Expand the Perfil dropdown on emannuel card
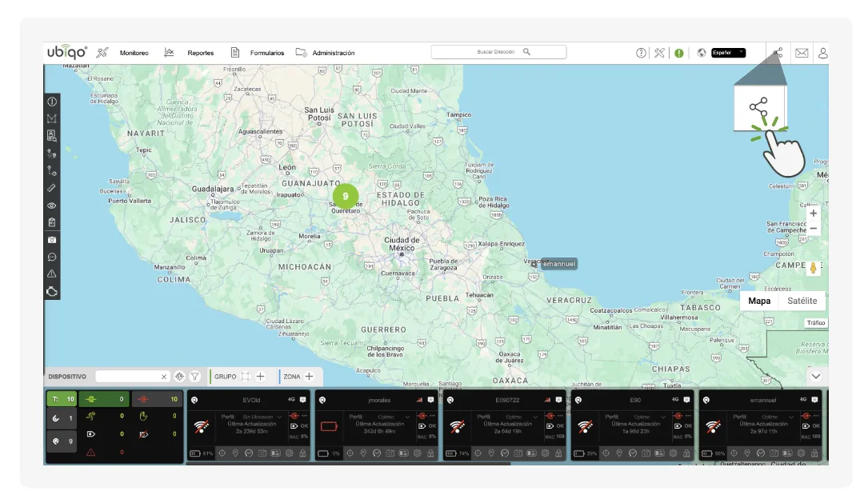868x503 pixels. (x=790, y=417)
